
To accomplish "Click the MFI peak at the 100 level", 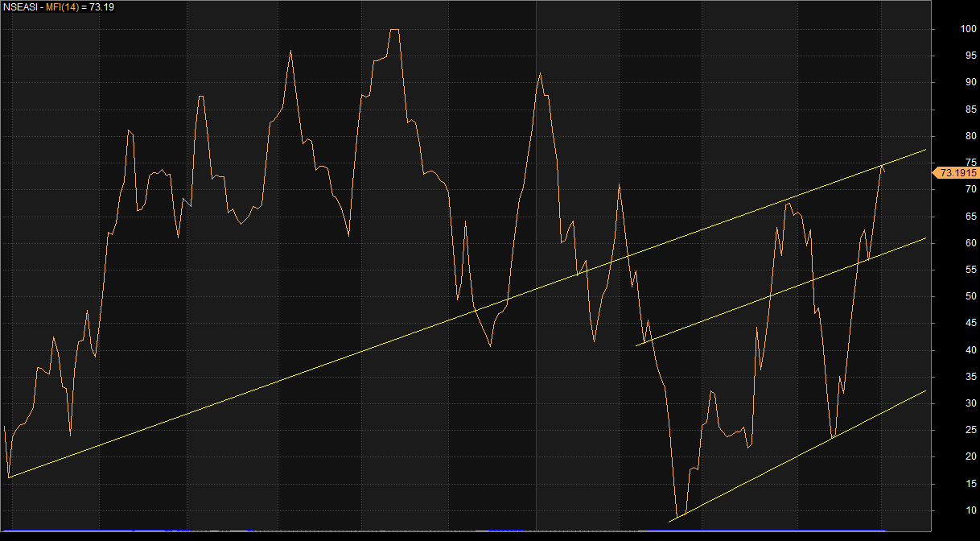I will [x=394, y=30].
